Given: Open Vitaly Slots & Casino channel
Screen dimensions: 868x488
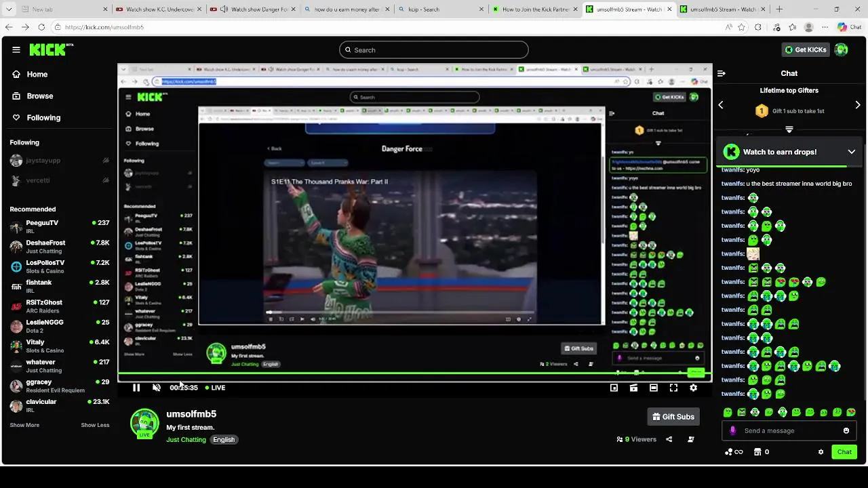Looking at the screenshot, I should [x=60, y=346].
